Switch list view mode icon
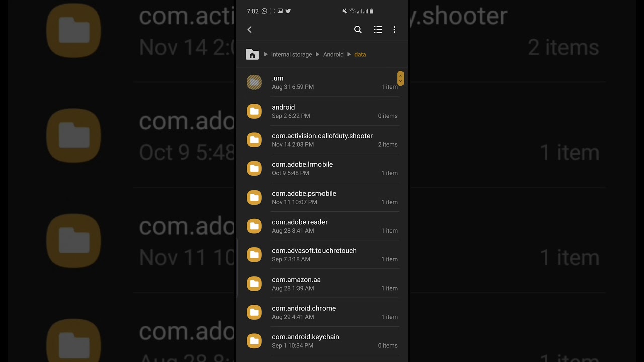Image resolution: width=644 pixels, height=362 pixels. click(378, 30)
